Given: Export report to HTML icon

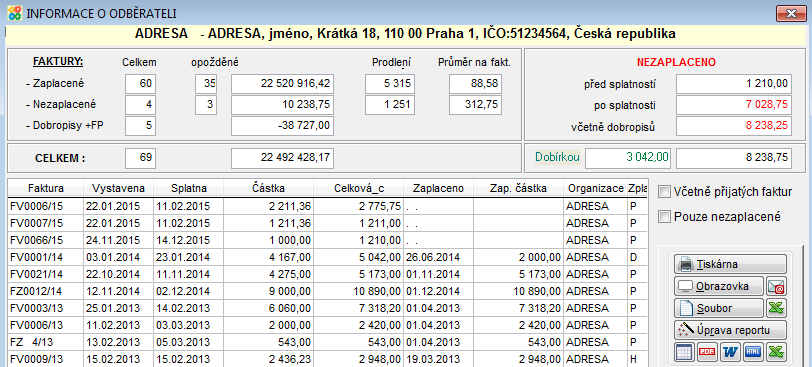Looking at the screenshot, I should (x=753, y=352).
